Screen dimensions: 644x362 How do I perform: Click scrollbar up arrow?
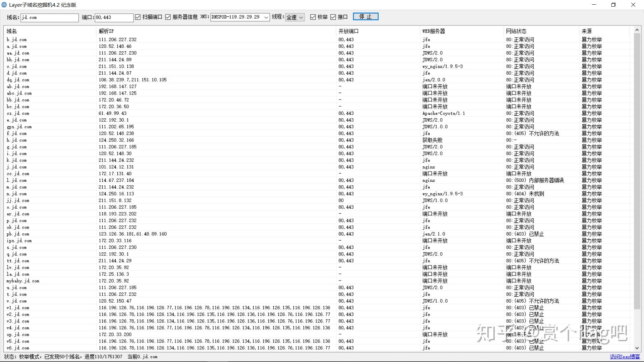click(637, 30)
